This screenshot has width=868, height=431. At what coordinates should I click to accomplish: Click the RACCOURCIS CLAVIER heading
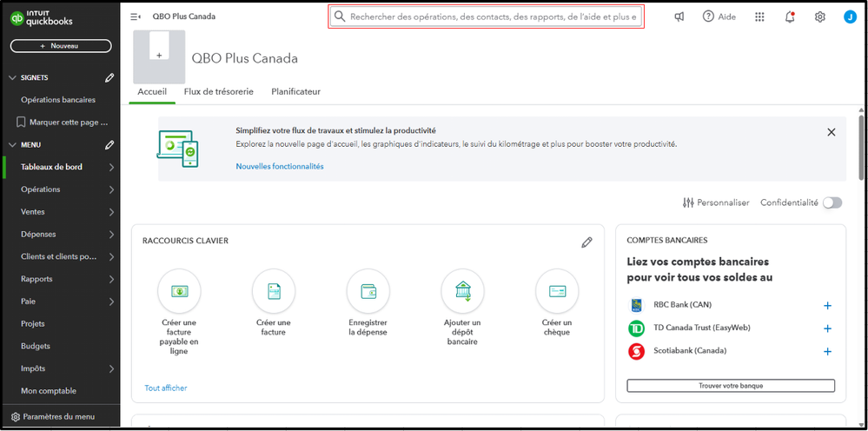tap(185, 242)
